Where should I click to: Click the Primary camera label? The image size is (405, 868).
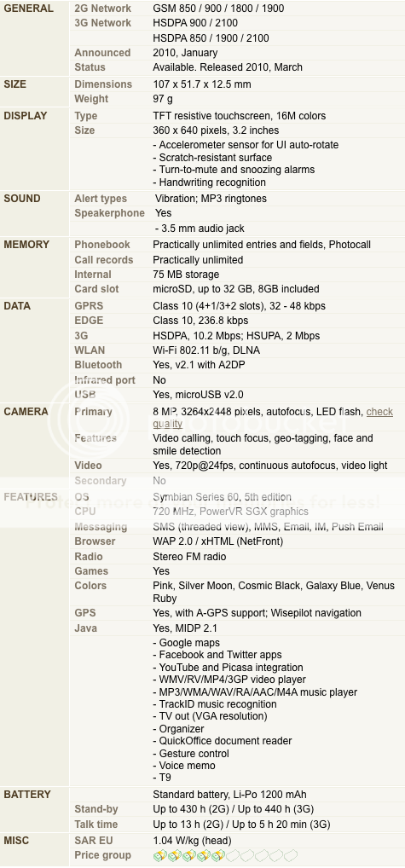point(94,412)
